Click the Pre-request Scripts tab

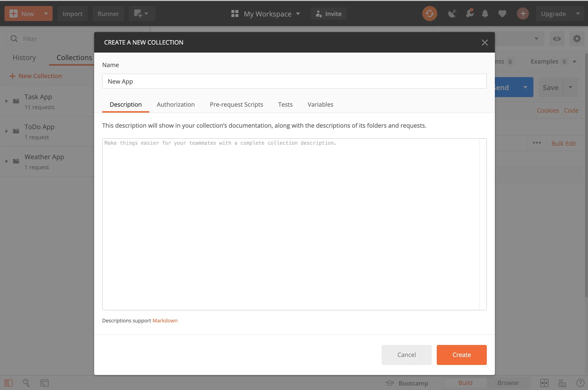coord(236,104)
